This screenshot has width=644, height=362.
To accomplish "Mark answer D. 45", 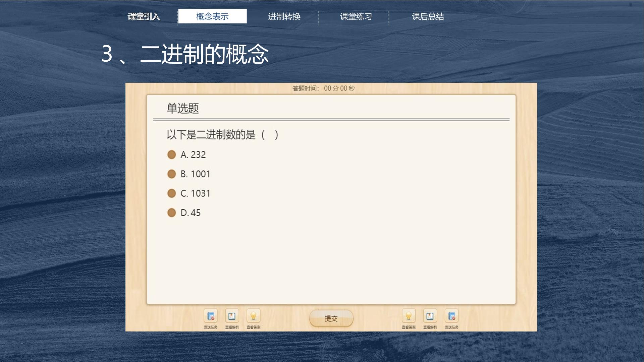I will pyautogui.click(x=184, y=213).
